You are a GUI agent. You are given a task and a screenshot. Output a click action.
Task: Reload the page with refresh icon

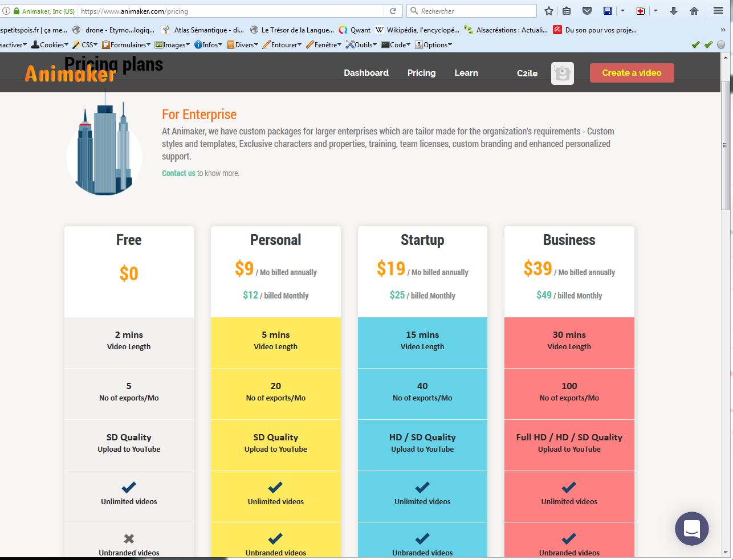click(x=393, y=11)
